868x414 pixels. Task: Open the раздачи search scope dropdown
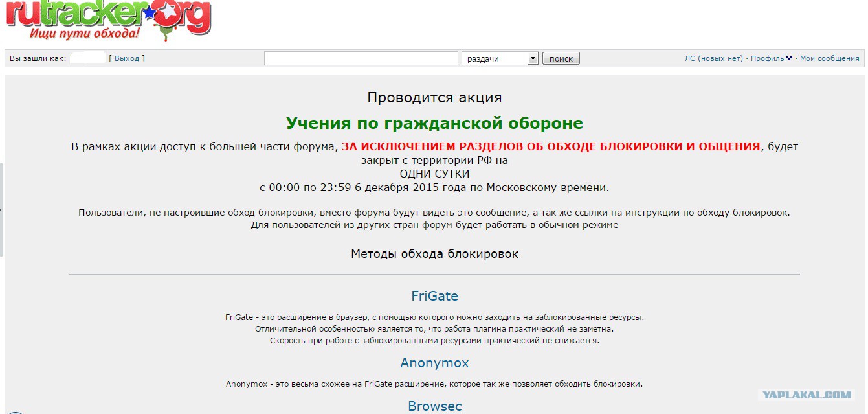pyautogui.click(x=500, y=58)
